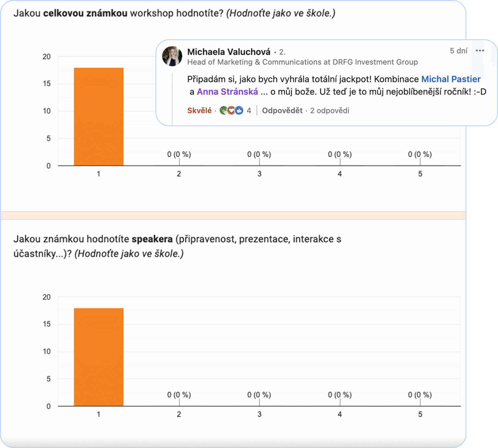498x448 pixels.
Task: Click the "5 dní" comment timestamp
Action: point(458,51)
